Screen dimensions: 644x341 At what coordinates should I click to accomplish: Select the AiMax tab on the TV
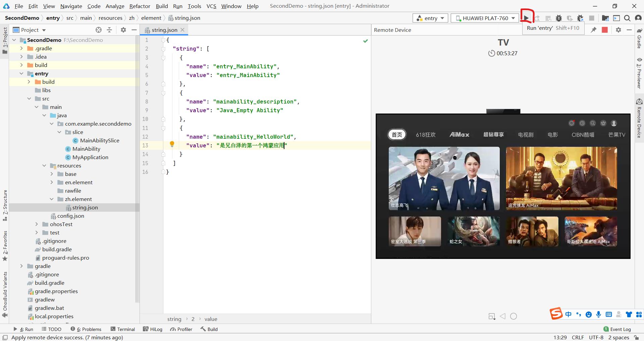[x=459, y=135]
